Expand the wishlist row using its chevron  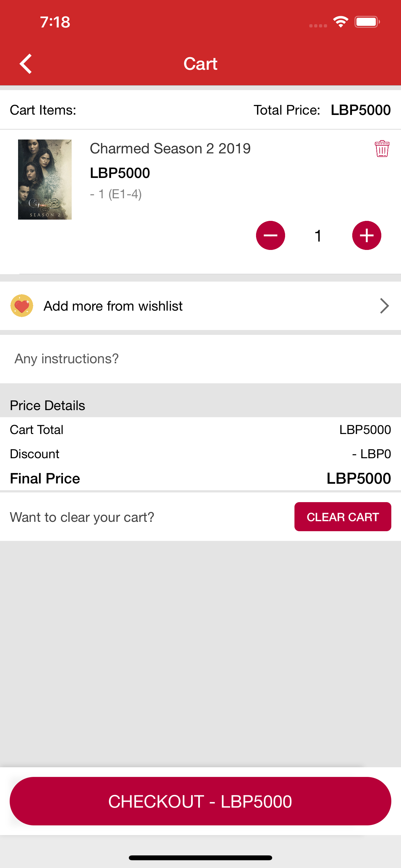coord(384,305)
